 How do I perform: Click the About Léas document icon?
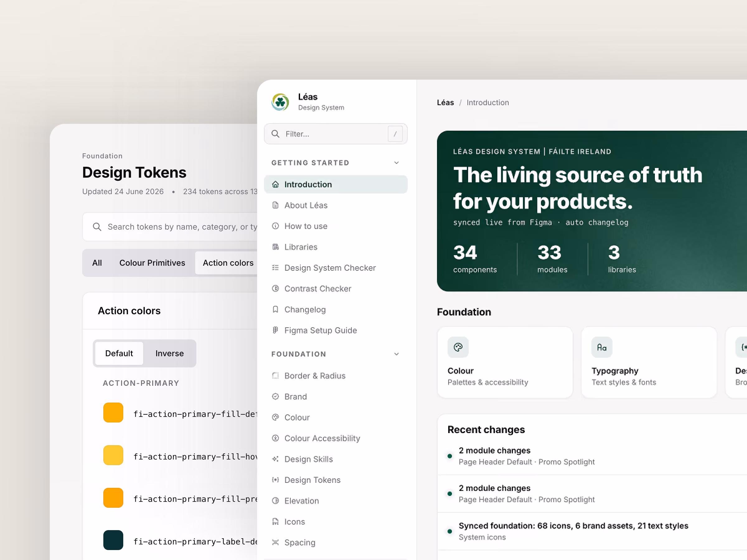(x=275, y=205)
